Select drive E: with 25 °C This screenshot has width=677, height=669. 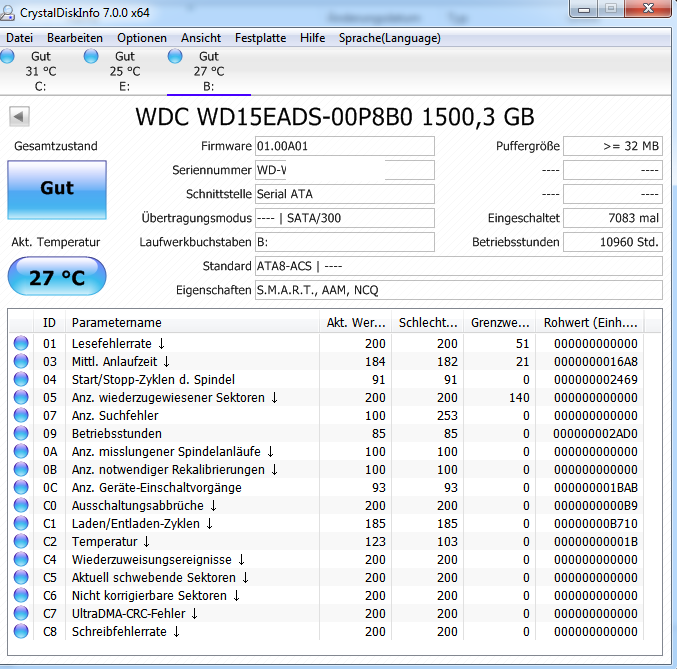[x=125, y=71]
